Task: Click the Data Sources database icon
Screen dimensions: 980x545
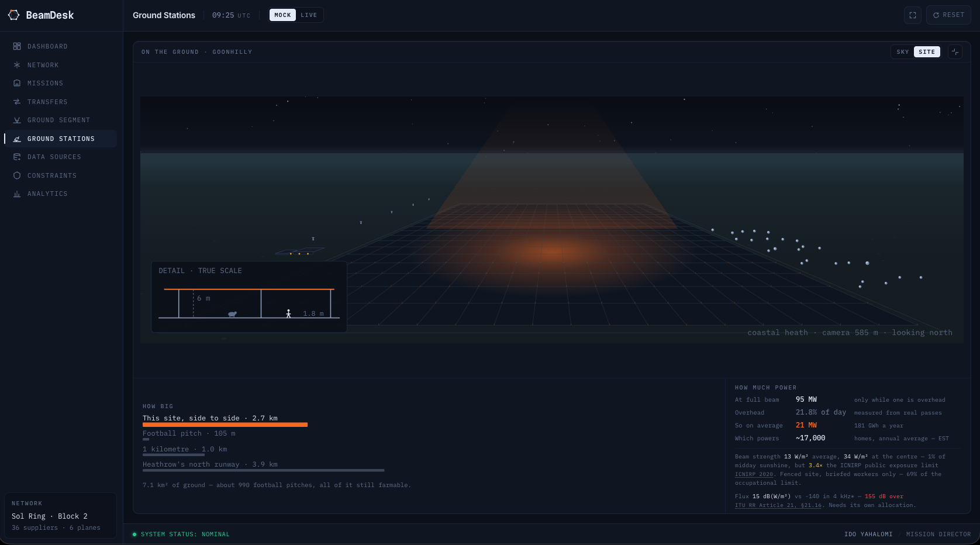Action: click(17, 157)
